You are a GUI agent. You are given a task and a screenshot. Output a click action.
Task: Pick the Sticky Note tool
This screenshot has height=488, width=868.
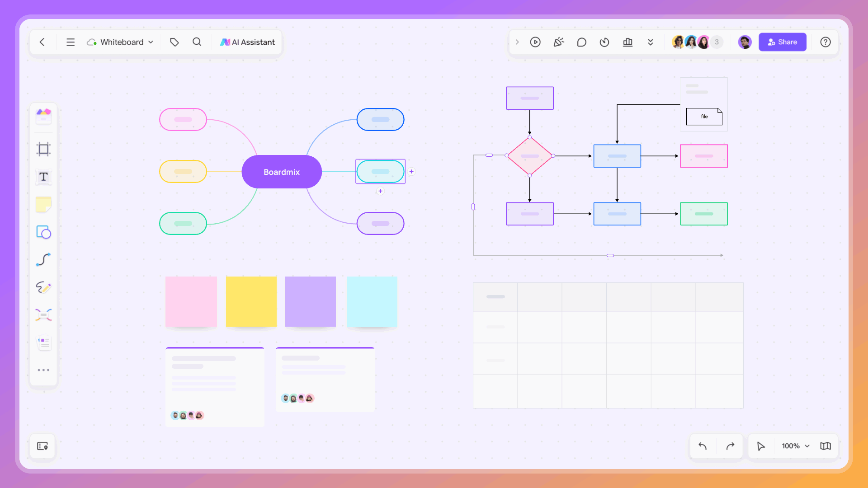[43, 205]
